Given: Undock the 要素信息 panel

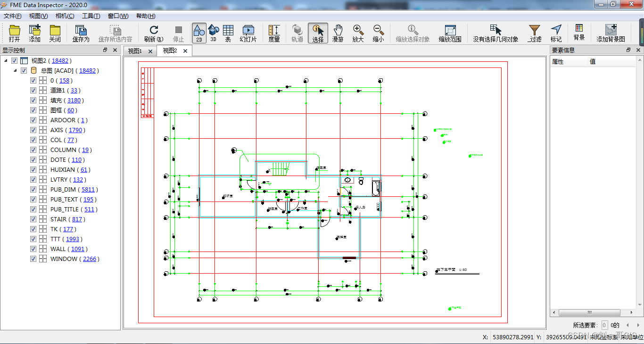Looking at the screenshot, I should 628,50.
